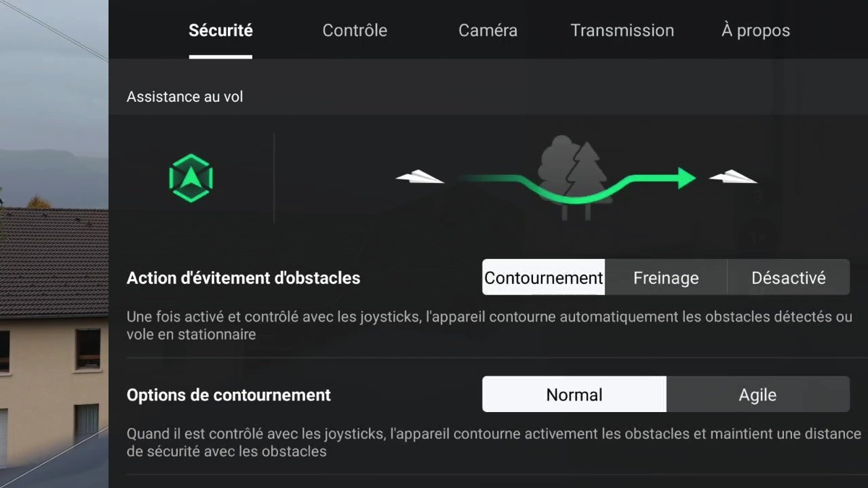Go to the Transmission tab
This screenshot has height=488, width=868.
(x=622, y=30)
